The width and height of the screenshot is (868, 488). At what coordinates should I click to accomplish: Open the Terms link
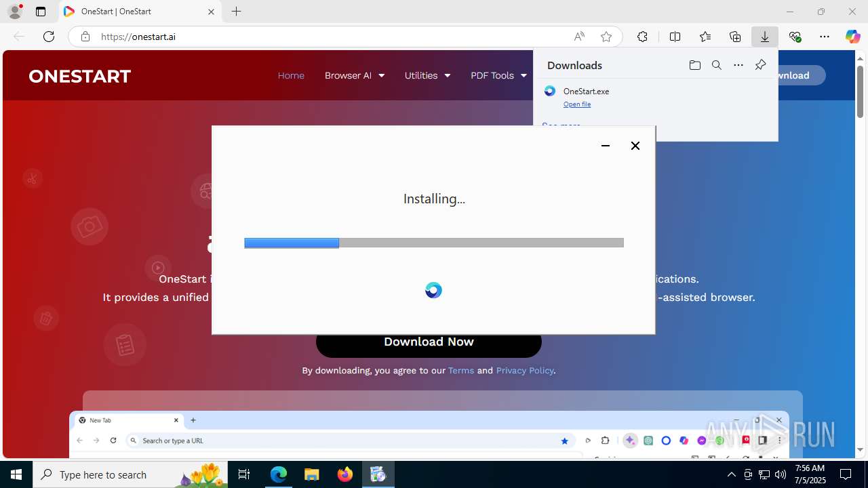coord(461,370)
